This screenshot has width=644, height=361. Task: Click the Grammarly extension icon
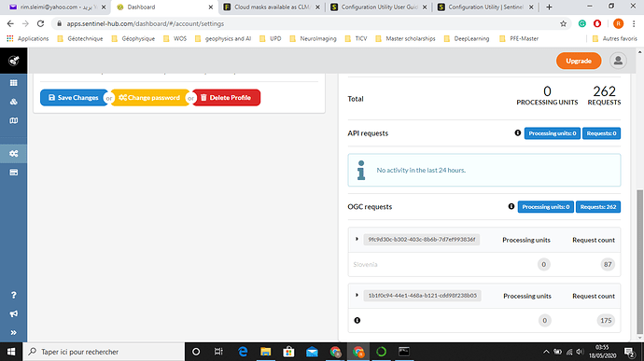pos(582,24)
